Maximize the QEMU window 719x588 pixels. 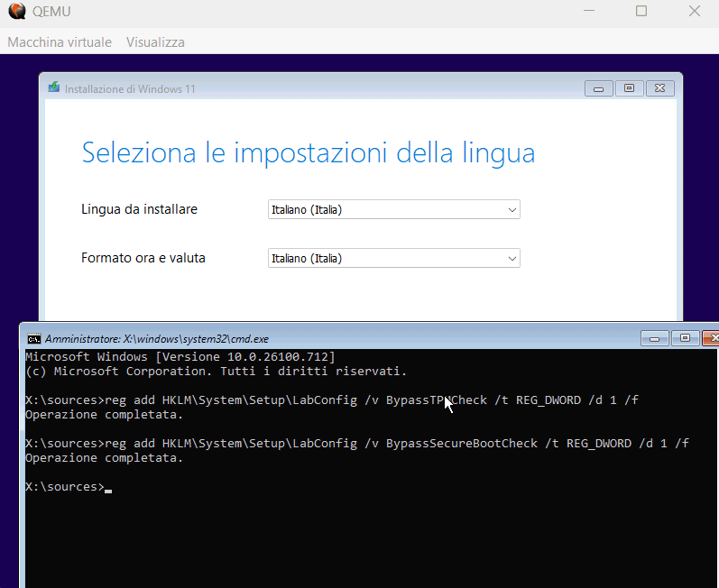click(641, 11)
